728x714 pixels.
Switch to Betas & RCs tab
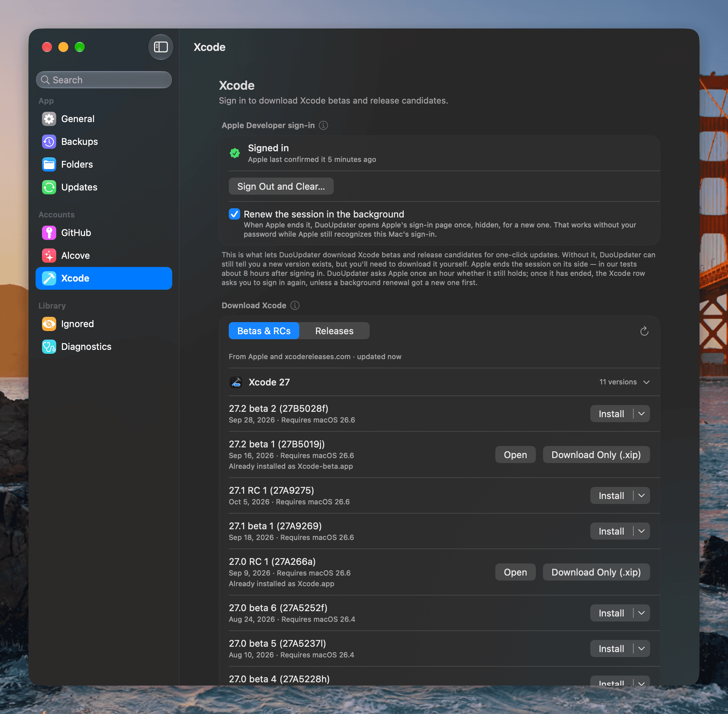264,331
